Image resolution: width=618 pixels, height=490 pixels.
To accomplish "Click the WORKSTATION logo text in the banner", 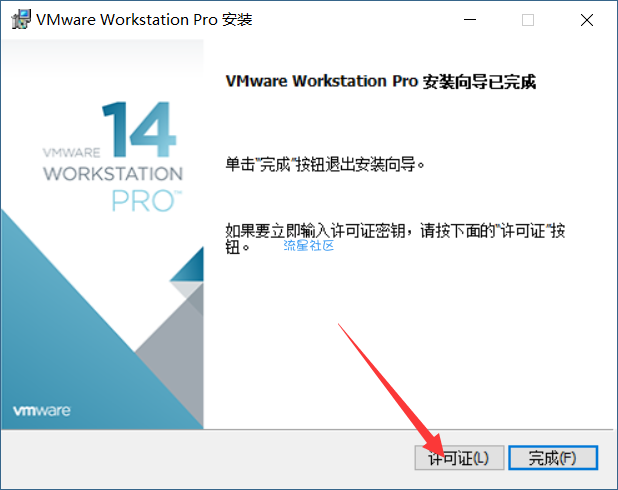I will pyautogui.click(x=113, y=173).
